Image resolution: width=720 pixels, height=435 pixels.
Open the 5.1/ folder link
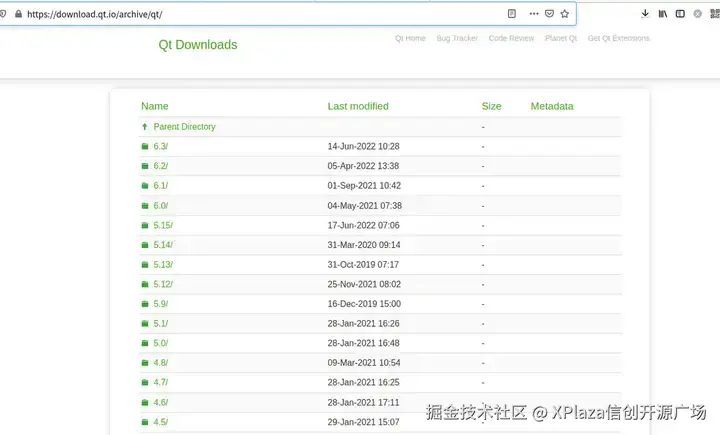pos(161,324)
